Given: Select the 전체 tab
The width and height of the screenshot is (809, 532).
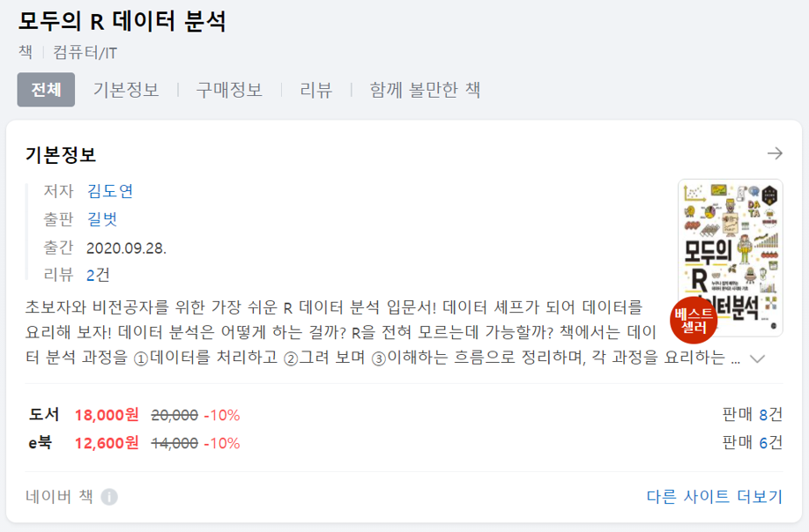Looking at the screenshot, I should (46, 90).
